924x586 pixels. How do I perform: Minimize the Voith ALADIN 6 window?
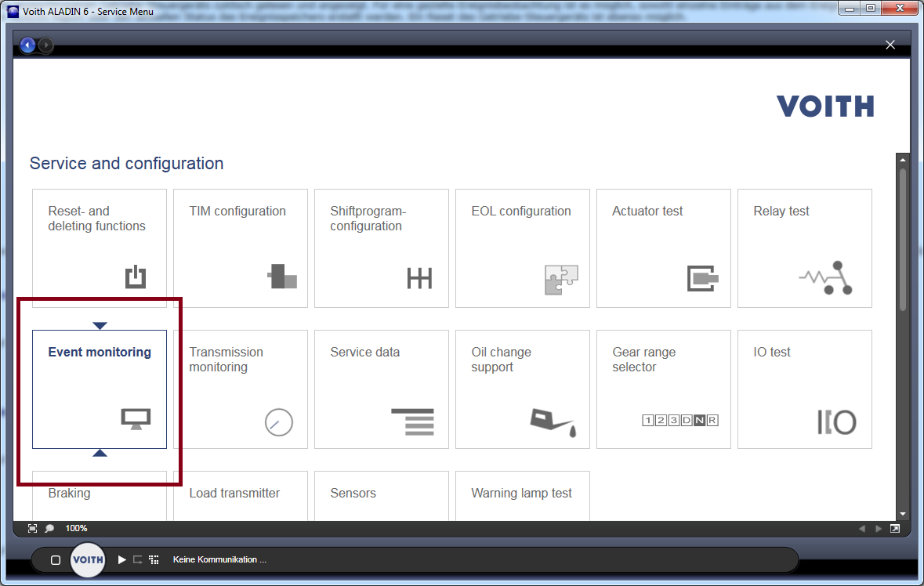point(850,9)
